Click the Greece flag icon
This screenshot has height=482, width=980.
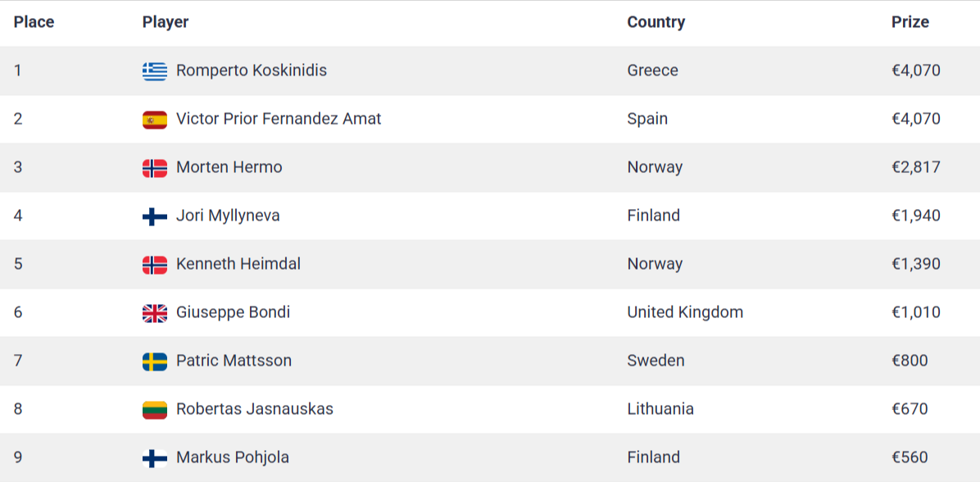(154, 71)
